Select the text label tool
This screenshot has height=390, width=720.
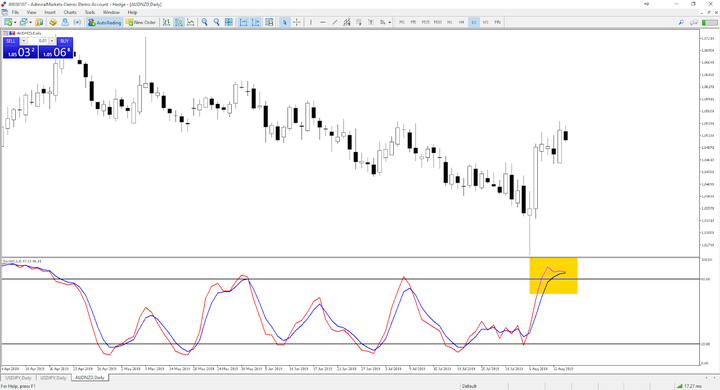pos(371,22)
